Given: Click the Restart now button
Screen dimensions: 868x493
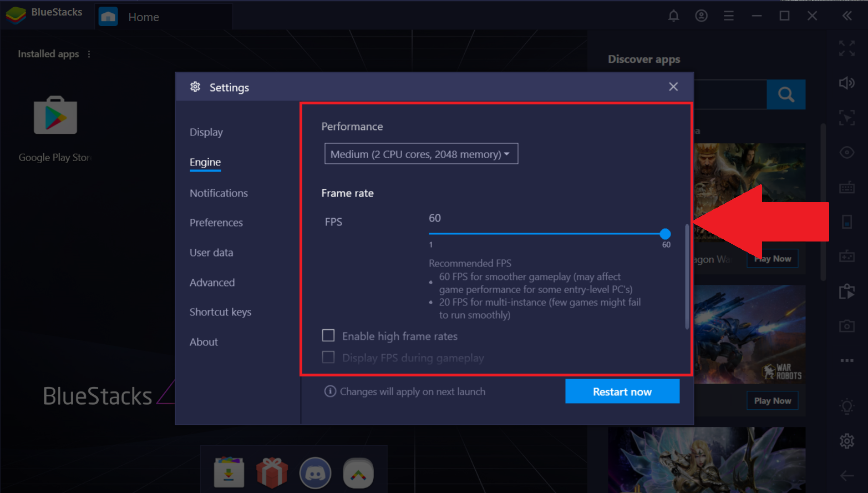Looking at the screenshot, I should click(x=622, y=391).
